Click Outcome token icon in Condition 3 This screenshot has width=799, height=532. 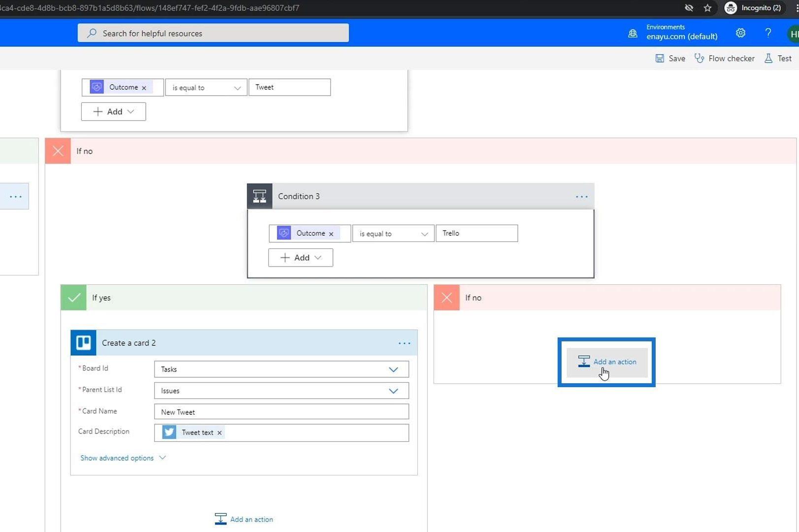pos(284,233)
